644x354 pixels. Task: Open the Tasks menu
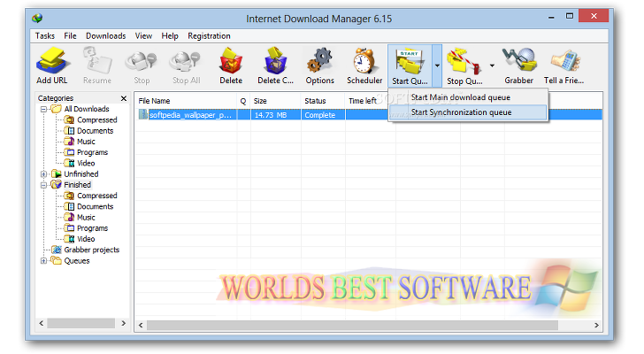pos(45,36)
